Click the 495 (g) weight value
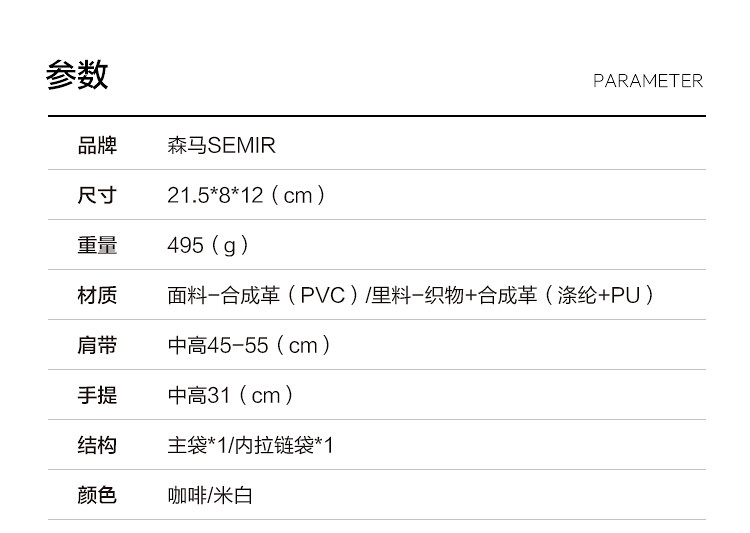The height and width of the screenshot is (533, 750). (x=208, y=245)
